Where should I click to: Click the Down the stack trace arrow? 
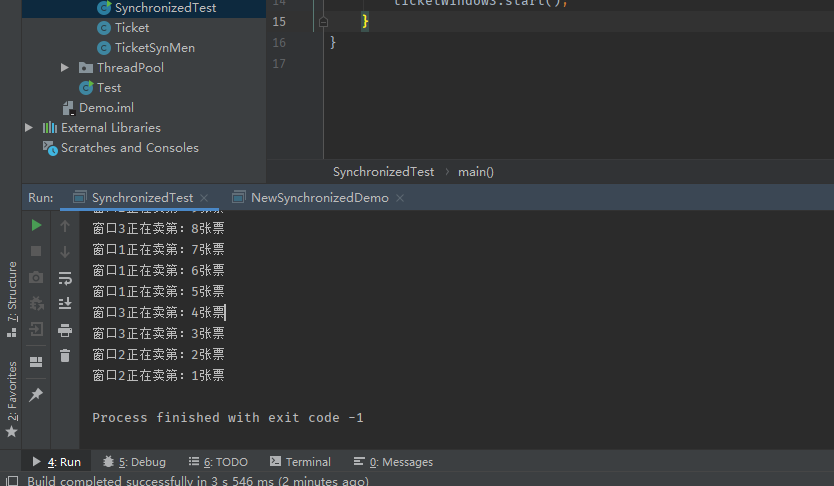point(65,252)
